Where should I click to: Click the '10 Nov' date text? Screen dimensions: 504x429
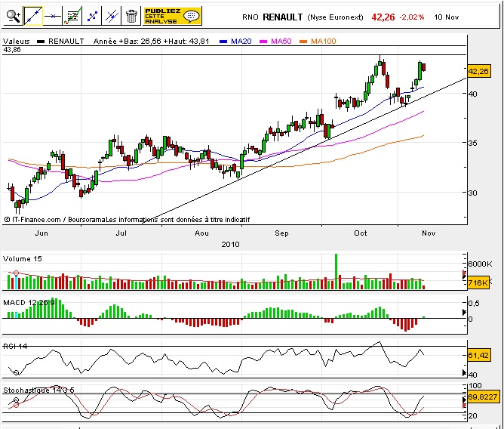[446, 17]
